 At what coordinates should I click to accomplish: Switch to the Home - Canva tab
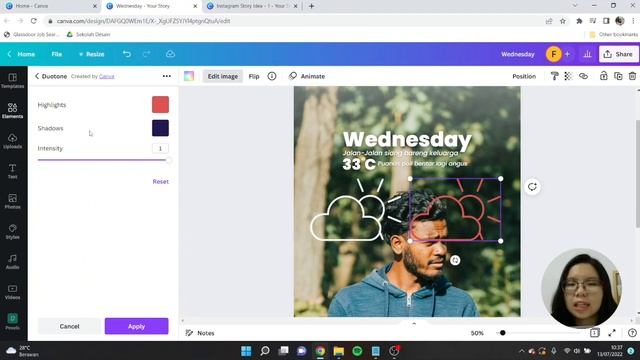click(50, 6)
